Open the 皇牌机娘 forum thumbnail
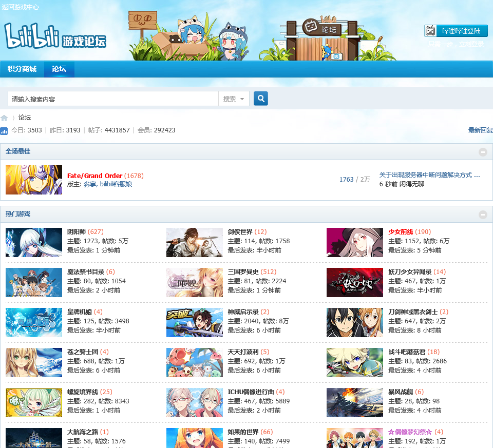The width and height of the screenshot is (493, 448). click(34, 322)
